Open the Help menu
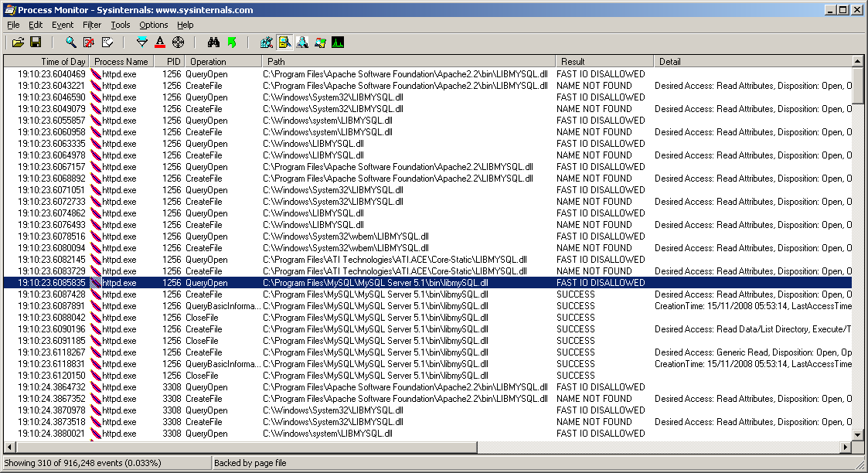The height and width of the screenshot is (473, 868). (185, 25)
